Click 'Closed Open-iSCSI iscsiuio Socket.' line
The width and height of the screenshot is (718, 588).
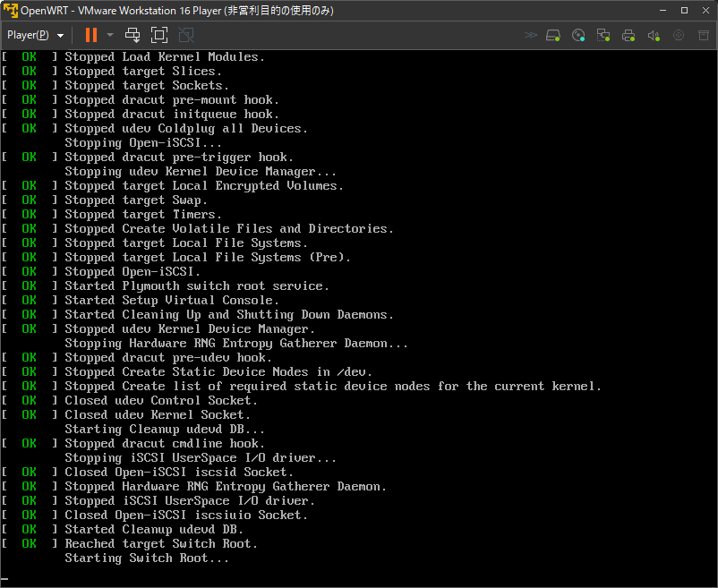tap(186, 516)
